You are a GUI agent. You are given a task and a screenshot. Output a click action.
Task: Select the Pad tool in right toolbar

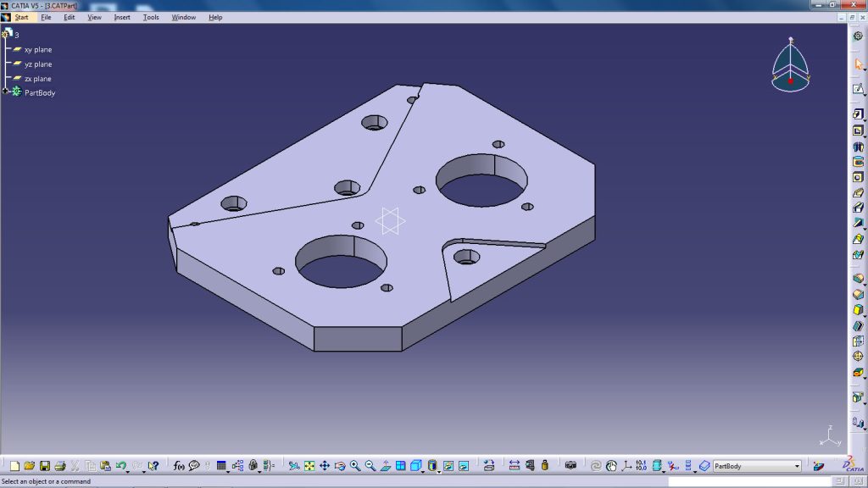[858, 114]
